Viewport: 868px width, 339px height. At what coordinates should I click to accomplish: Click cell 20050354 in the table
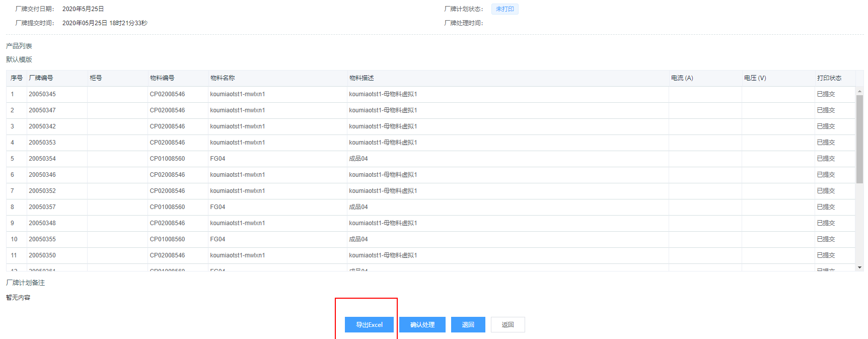tap(42, 159)
